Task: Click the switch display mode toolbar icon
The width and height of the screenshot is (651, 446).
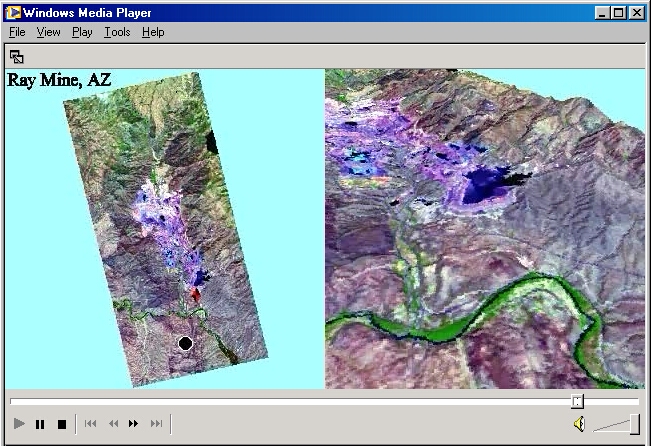Action: point(17,57)
